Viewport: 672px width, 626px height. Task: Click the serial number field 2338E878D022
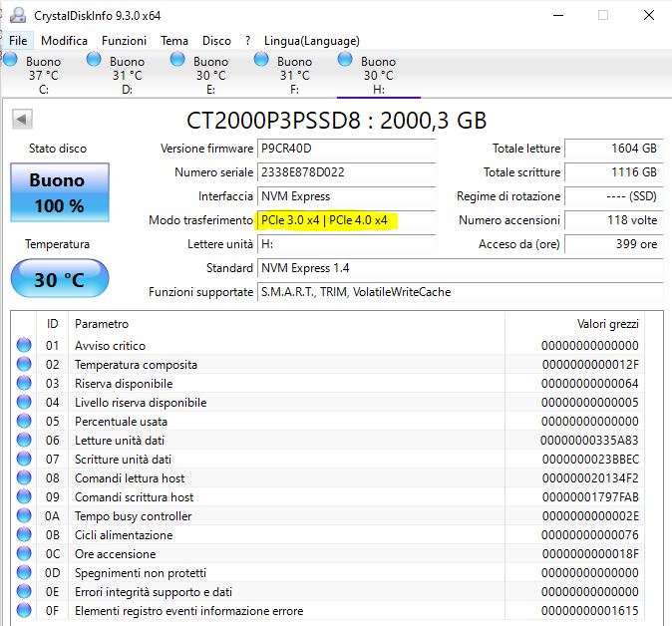(x=346, y=172)
